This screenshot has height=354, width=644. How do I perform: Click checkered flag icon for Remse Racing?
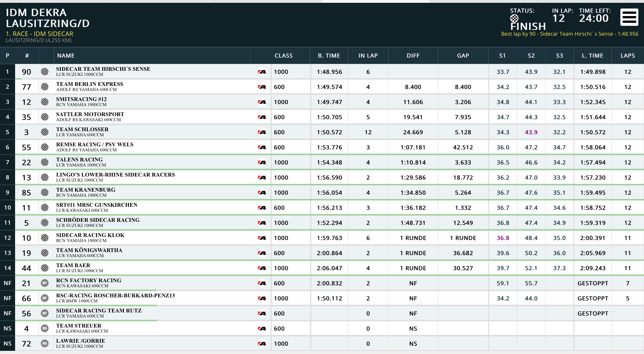tap(45, 147)
